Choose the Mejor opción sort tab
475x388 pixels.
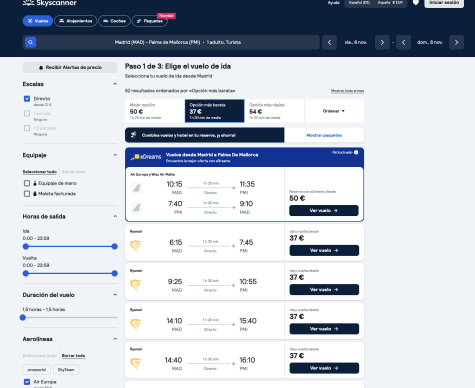coord(155,111)
